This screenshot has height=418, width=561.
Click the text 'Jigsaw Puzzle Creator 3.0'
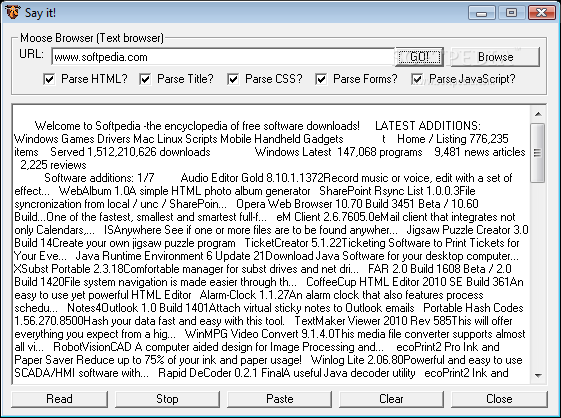[467, 230]
